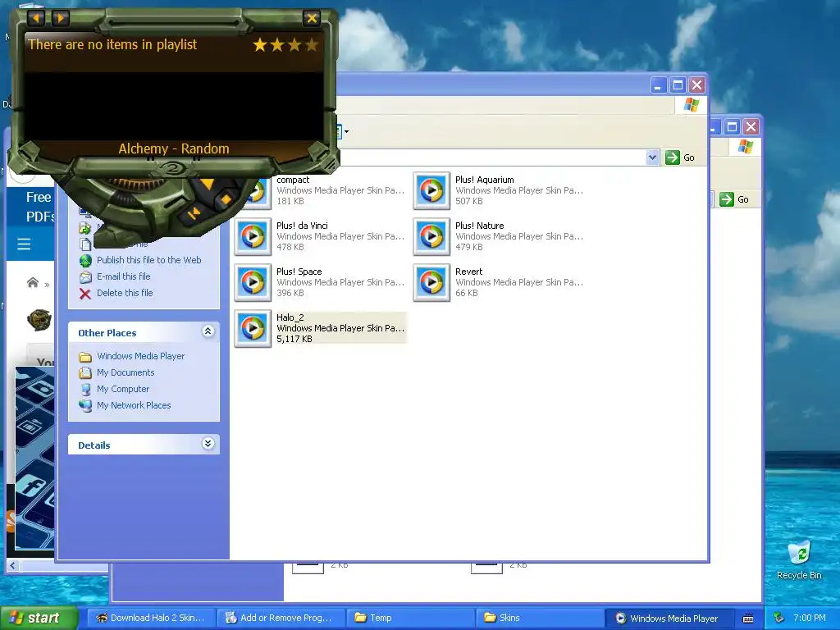Open Windows Media Player folder link

[x=140, y=356]
